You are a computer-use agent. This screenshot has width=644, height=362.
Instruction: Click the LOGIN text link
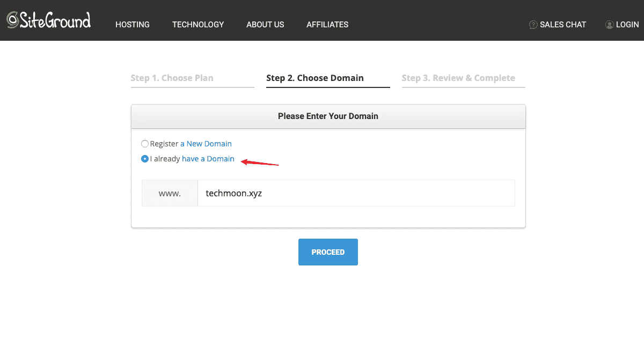click(x=627, y=25)
